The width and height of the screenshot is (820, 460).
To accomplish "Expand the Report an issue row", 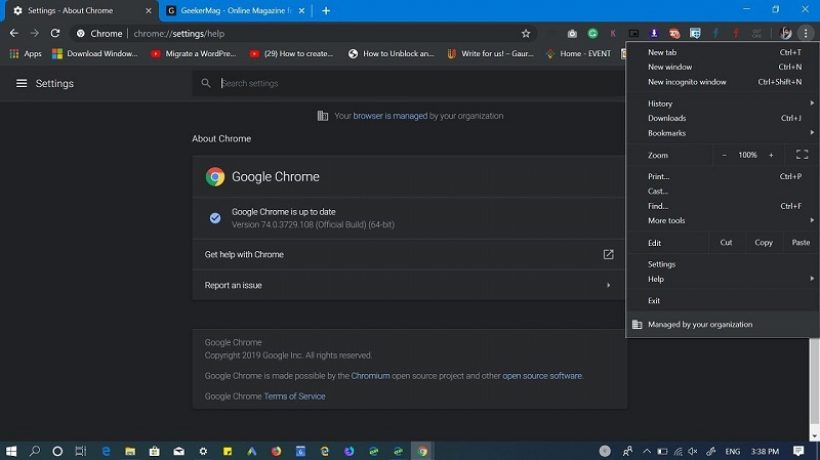I will 409,285.
